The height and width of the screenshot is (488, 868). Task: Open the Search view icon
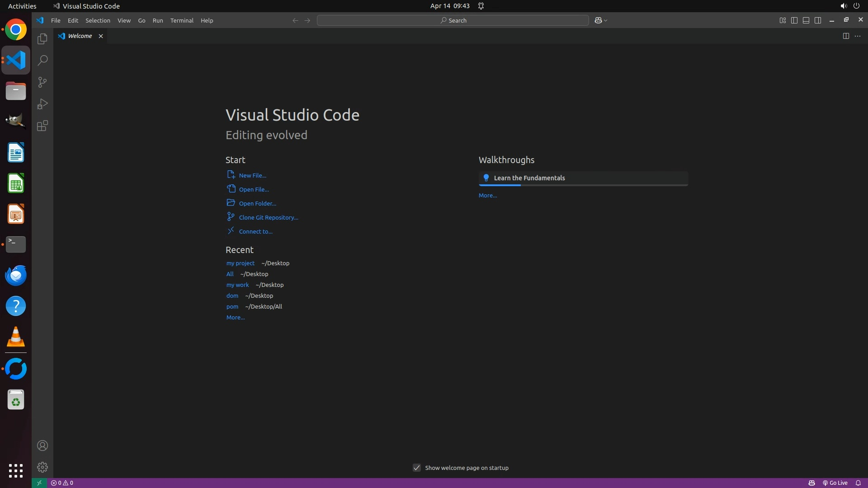click(42, 61)
